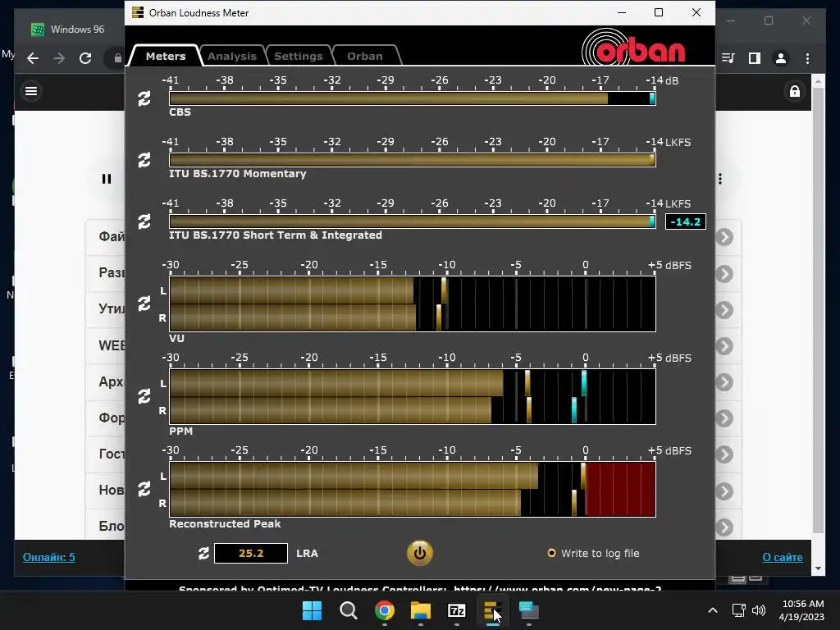Reset the Short Term & Integrated meter
Viewport: 840px width, 630px height.
coord(144,221)
